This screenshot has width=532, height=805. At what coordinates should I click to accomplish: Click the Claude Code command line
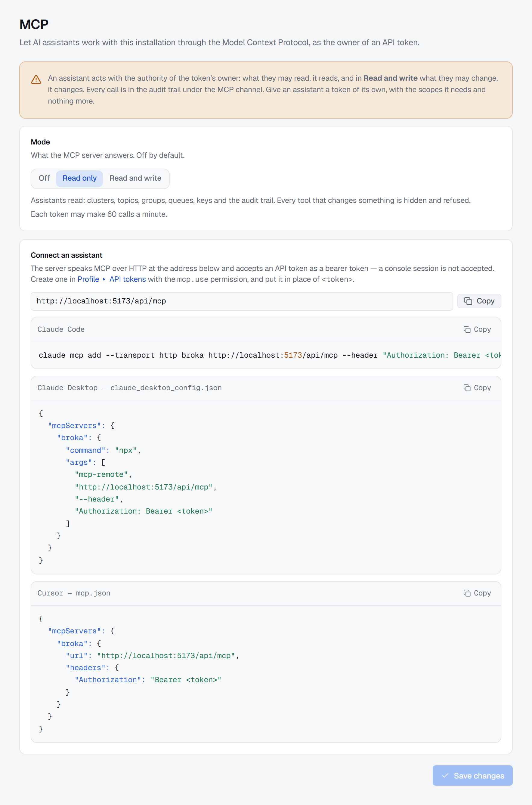pyautogui.click(x=266, y=355)
